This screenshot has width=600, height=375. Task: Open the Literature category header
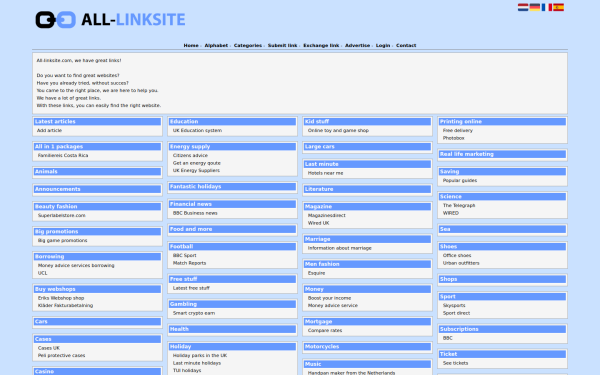click(x=368, y=189)
